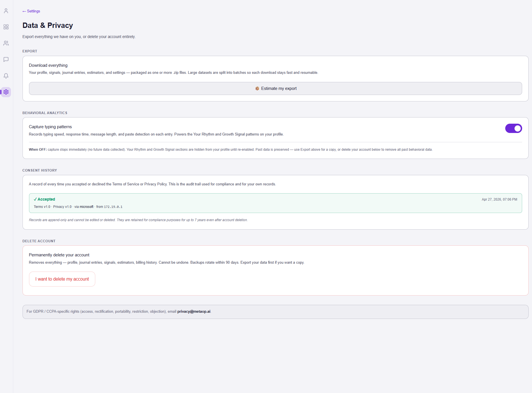
Task: Click the privacy@metaop.ai email link
Action: point(194,312)
